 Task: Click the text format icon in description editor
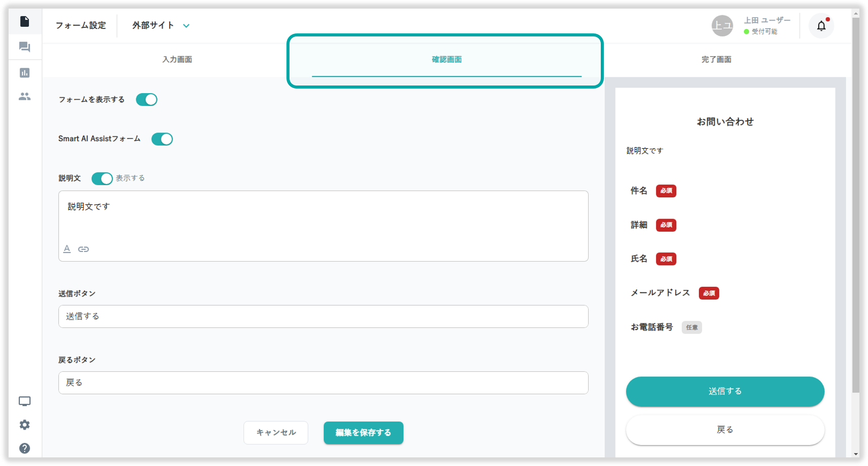point(67,249)
